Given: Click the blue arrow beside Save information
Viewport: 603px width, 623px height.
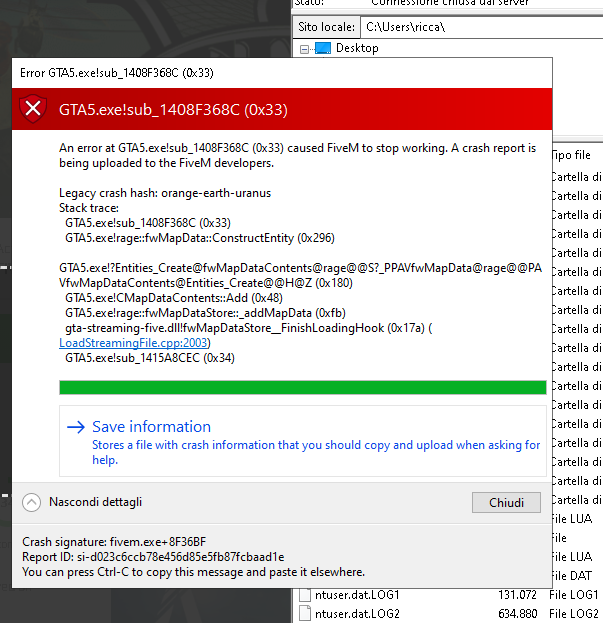Looking at the screenshot, I should click(76, 427).
